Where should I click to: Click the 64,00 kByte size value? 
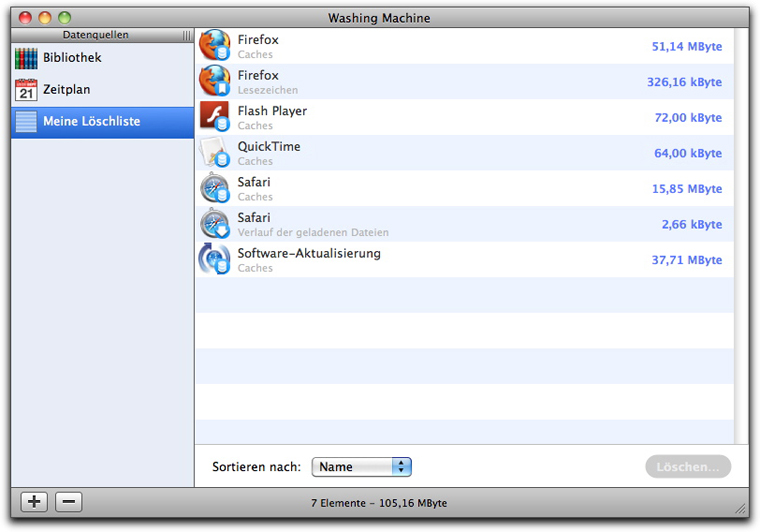pyautogui.click(x=688, y=153)
